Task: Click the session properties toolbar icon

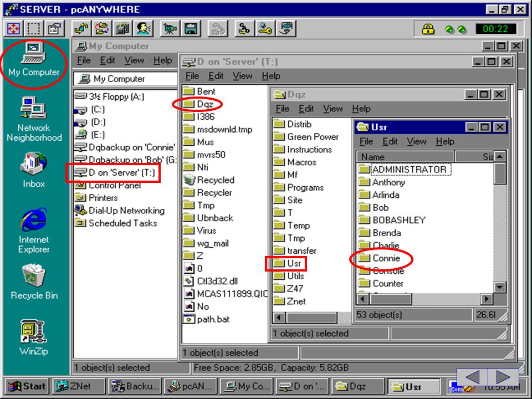Action: (x=55, y=28)
